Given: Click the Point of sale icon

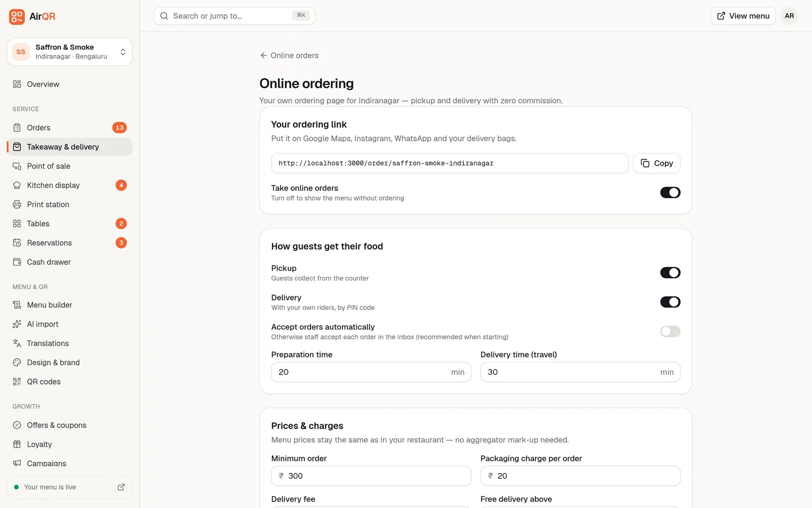Looking at the screenshot, I should pos(17,166).
